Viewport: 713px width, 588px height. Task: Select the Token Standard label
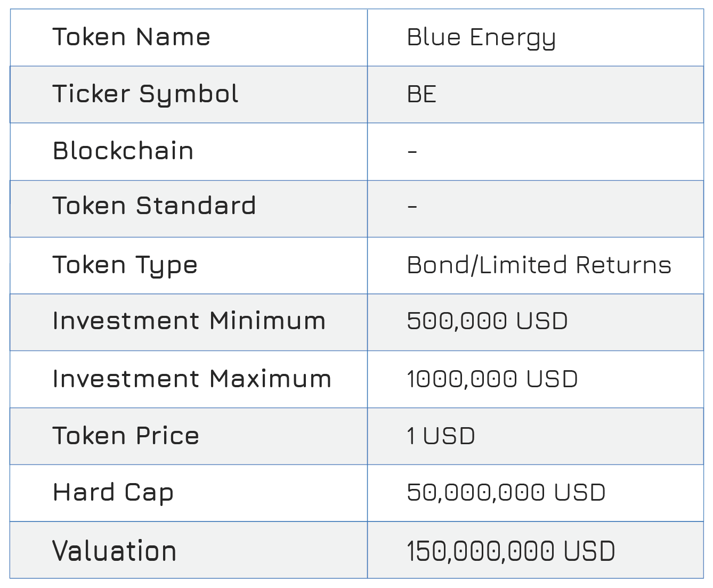154,206
